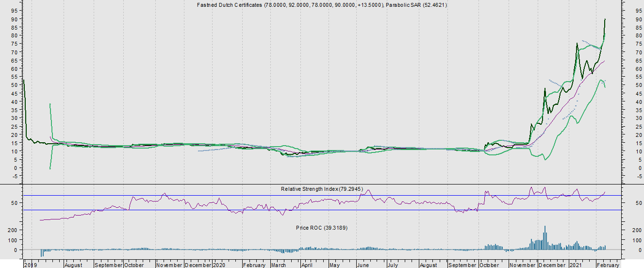Select the Parabolic SAR label in the title
The height and width of the screenshot is (268, 644).
(x=416, y=5)
